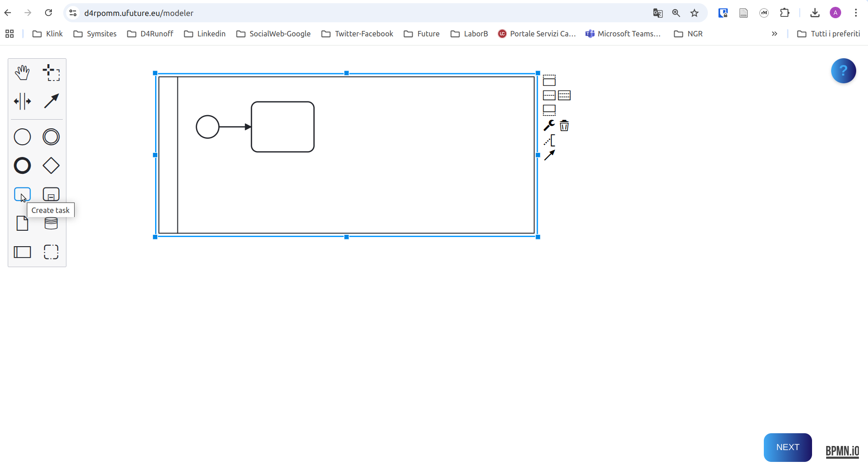Screen dimensions: 868x466
Task: Select the create pool/participant icon
Action: click(22, 252)
